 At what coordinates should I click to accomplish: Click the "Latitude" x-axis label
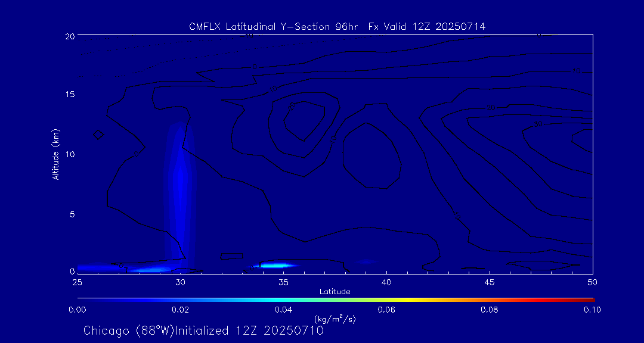tap(335, 292)
